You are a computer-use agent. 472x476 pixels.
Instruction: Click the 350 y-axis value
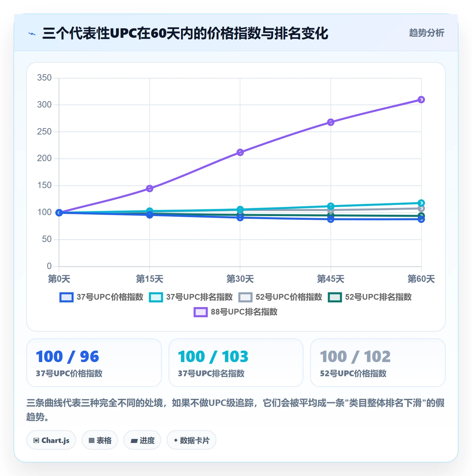[45, 78]
